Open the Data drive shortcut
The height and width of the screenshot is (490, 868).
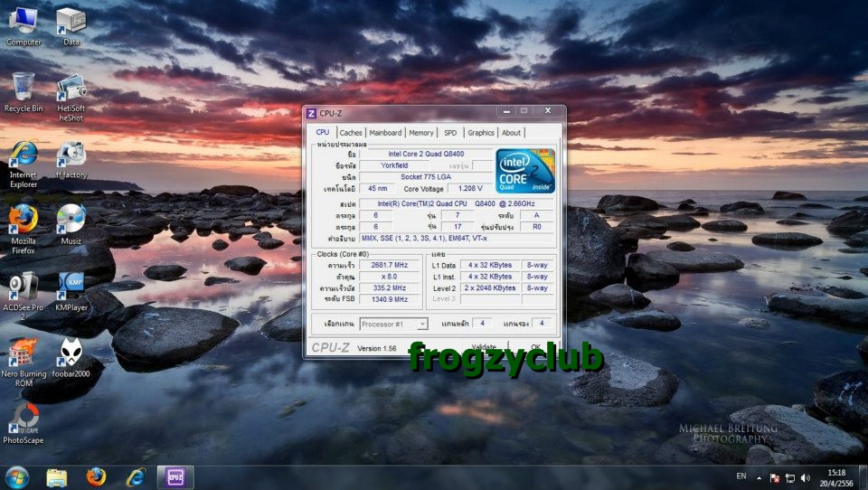[x=71, y=26]
